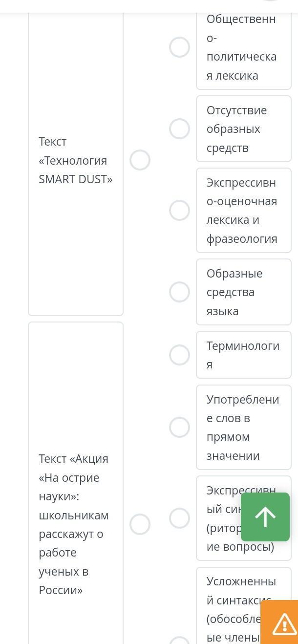298x644 pixels.
Task: Select radio for Общественно-политическая лексика
Action: coord(179,47)
